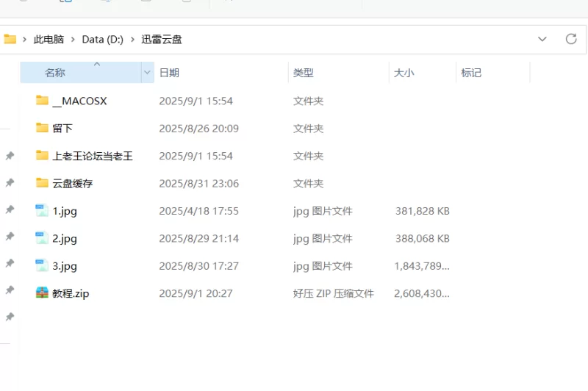Select the 2.jpg file name

click(x=65, y=238)
